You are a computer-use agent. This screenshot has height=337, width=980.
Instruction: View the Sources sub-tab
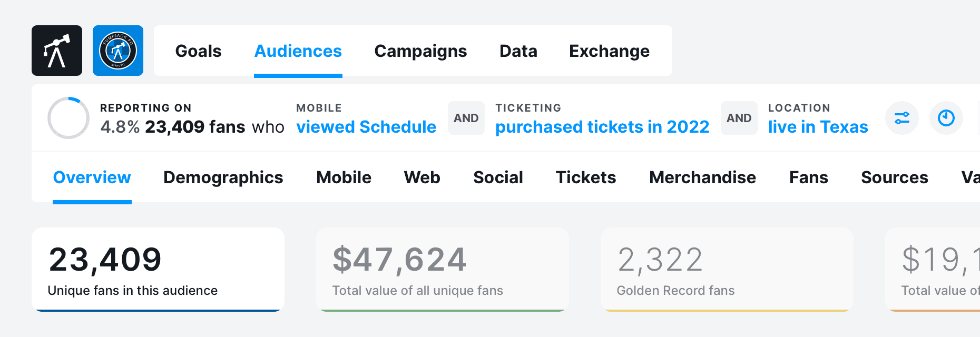pos(894,177)
